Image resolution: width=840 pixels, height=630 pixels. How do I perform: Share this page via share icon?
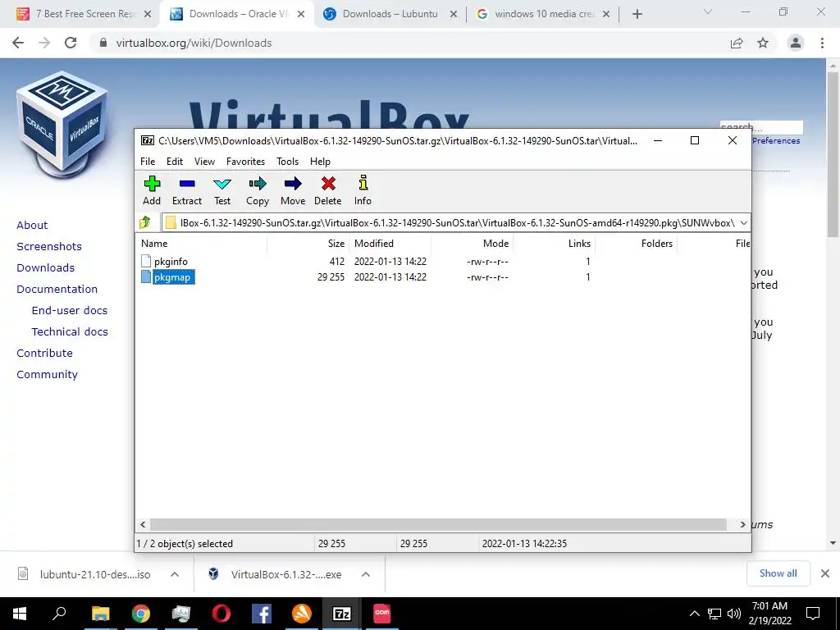(x=737, y=43)
